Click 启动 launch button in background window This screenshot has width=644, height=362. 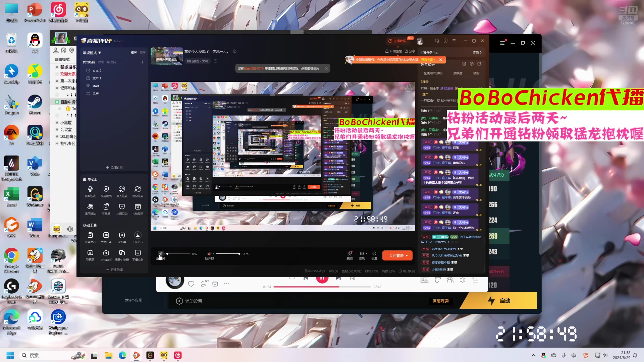click(499, 301)
